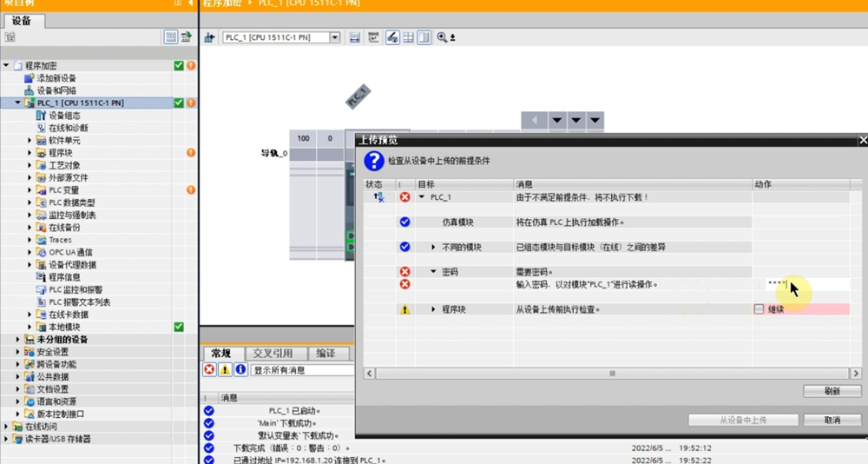Expand the 程序块 folder in project tree
Screen dimensions: 868x464
pos(30,153)
